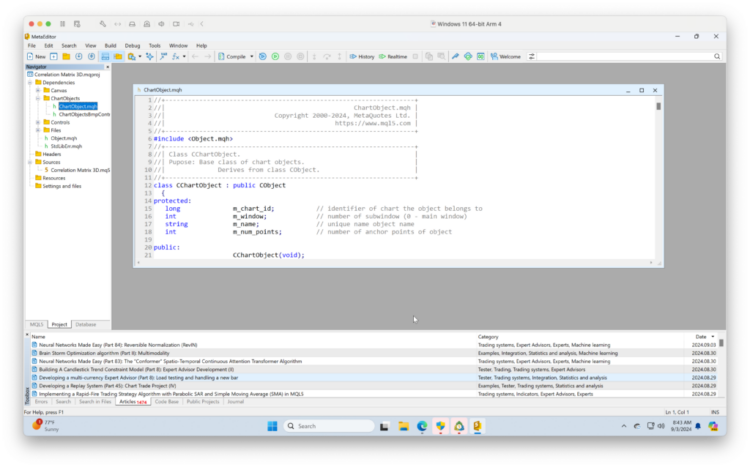Click the function list fx icon
This screenshot has height=467, width=750.
pyautogui.click(x=176, y=56)
